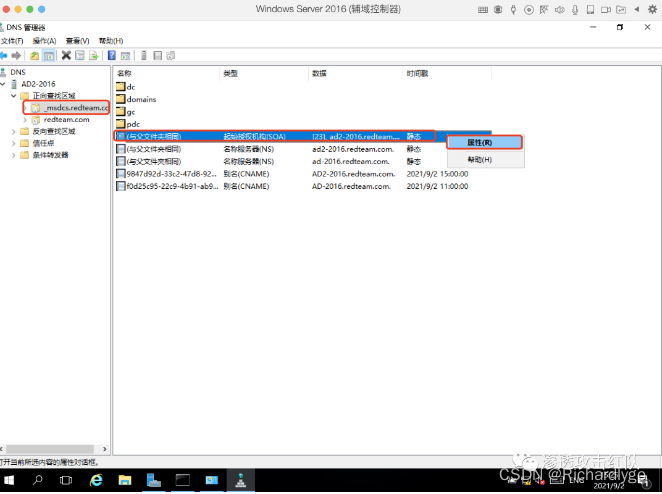
Task: Open the Windows Start button
Action: 8,480
